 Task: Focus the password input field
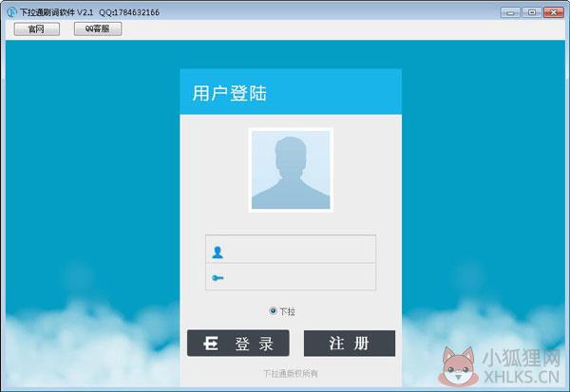(291, 277)
